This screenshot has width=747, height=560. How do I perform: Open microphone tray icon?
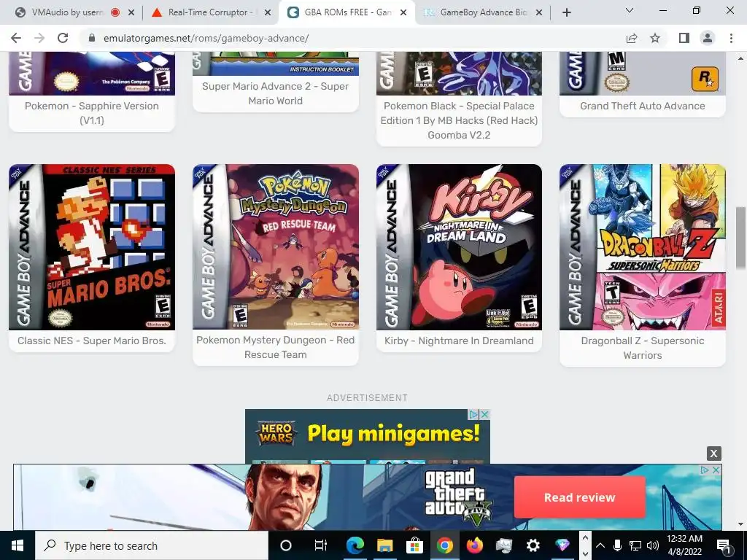(617, 545)
